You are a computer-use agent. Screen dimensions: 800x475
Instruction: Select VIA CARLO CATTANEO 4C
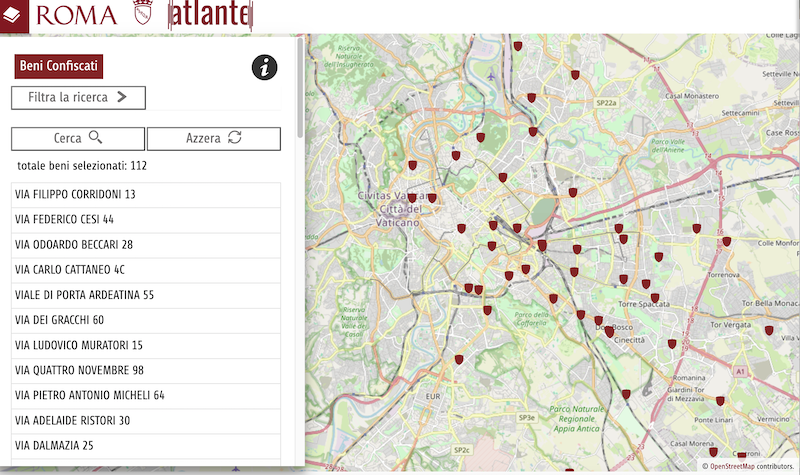146,270
